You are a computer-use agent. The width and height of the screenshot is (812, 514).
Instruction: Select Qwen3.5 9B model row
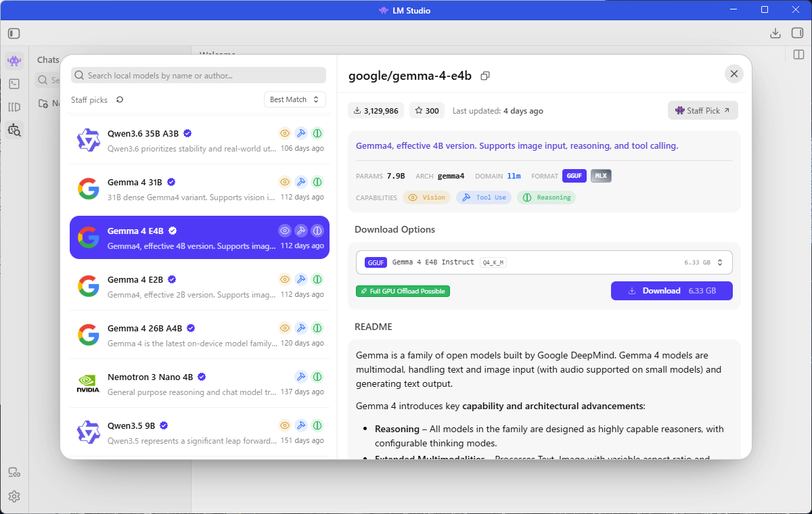(x=200, y=432)
